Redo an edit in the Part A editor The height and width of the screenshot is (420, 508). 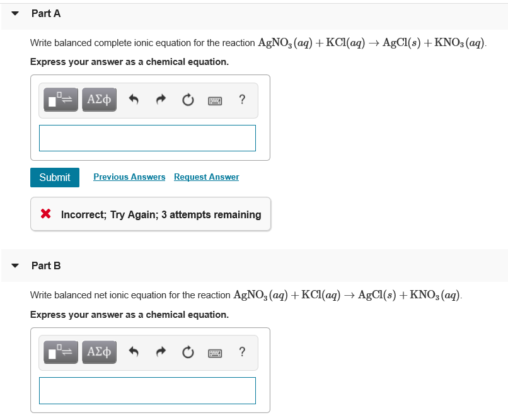click(x=160, y=99)
